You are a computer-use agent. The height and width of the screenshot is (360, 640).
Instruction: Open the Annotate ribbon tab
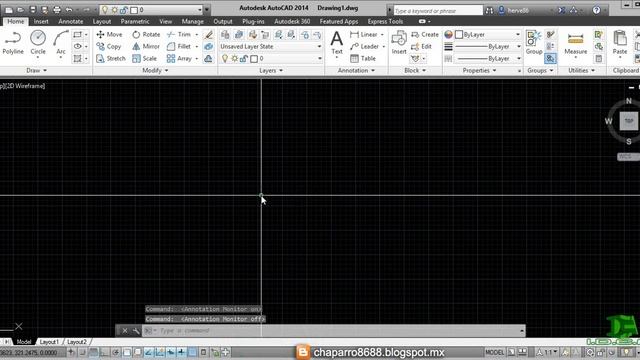[71, 21]
